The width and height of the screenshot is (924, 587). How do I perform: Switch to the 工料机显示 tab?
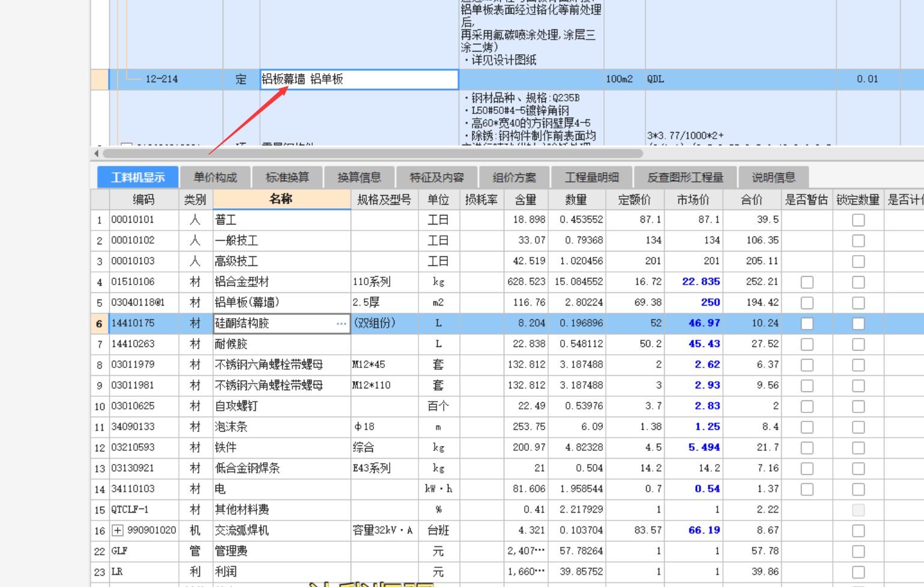click(137, 177)
